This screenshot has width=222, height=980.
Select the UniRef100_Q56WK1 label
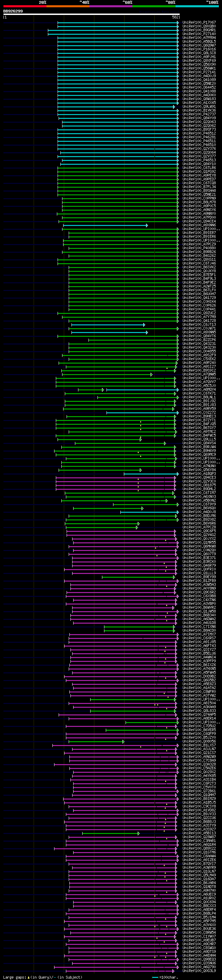199,68
